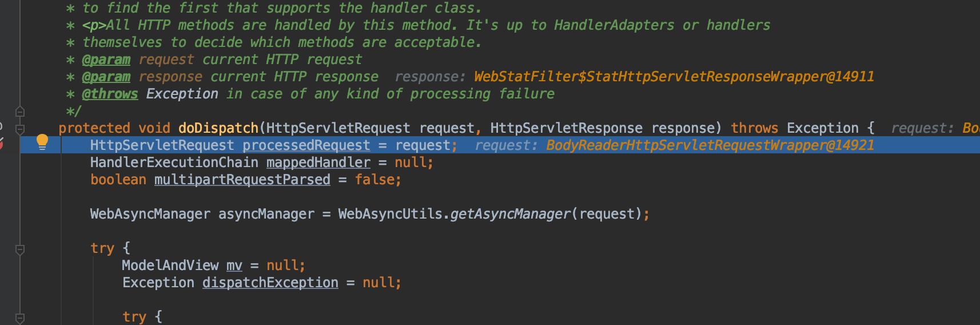This screenshot has width=980, height=325.
Task: Fold the outer try block in gutter
Action: [x=19, y=249]
